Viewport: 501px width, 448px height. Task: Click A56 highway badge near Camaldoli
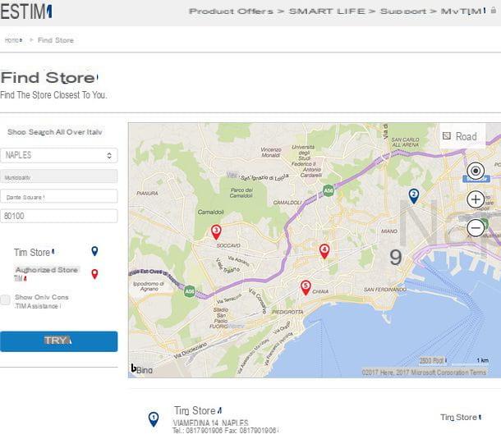[x=329, y=191]
